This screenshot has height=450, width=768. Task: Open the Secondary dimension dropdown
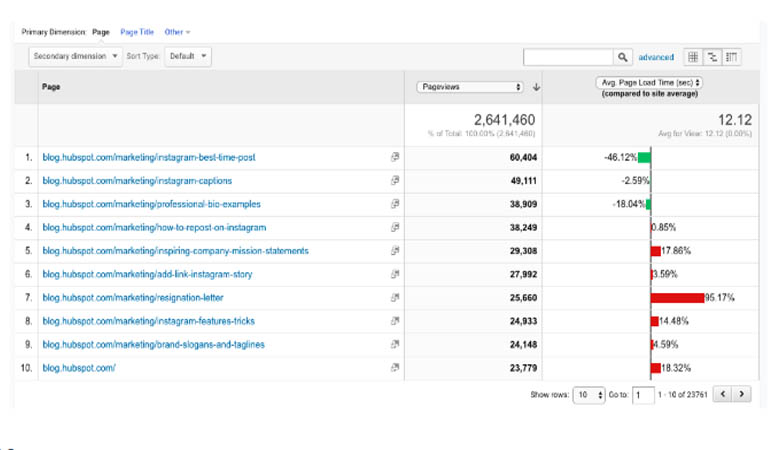coord(75,56)
